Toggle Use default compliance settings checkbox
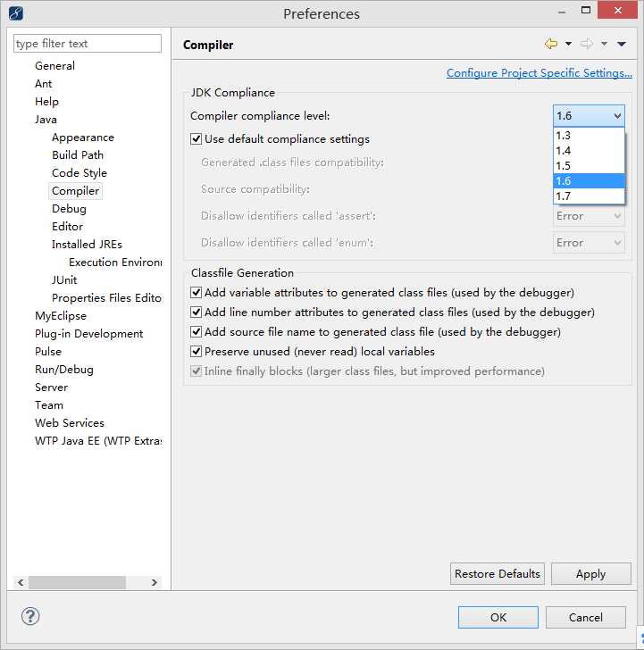The image size is (644, 650). coord(197,139)
